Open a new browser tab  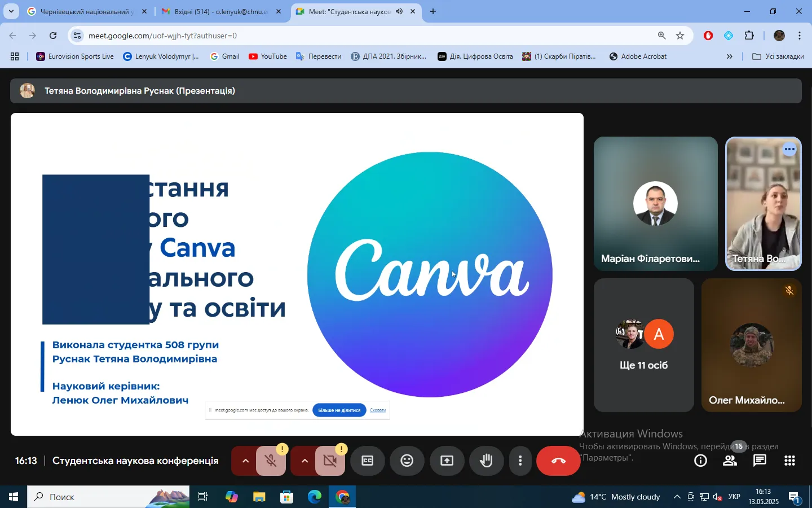(433, 11)
